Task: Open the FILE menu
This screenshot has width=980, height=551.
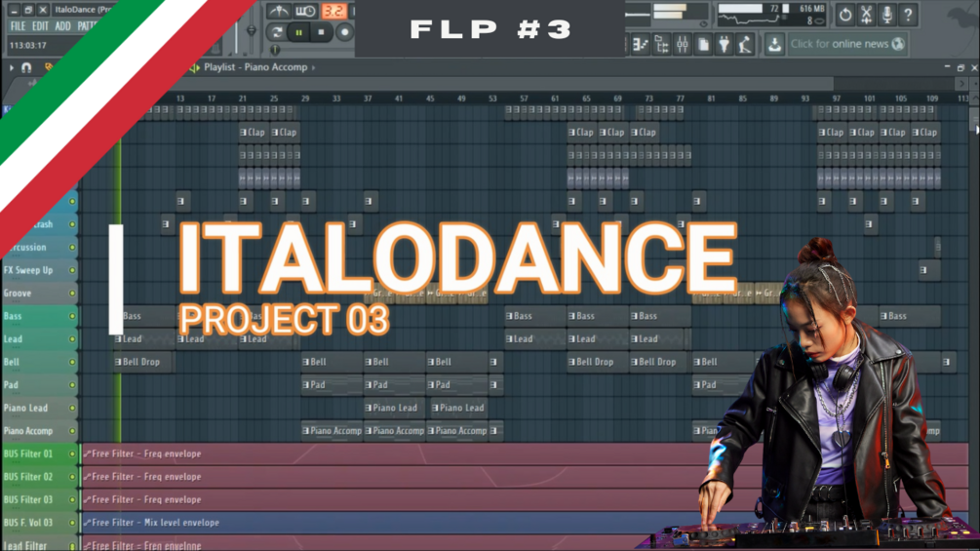Action: click(18, 26)
